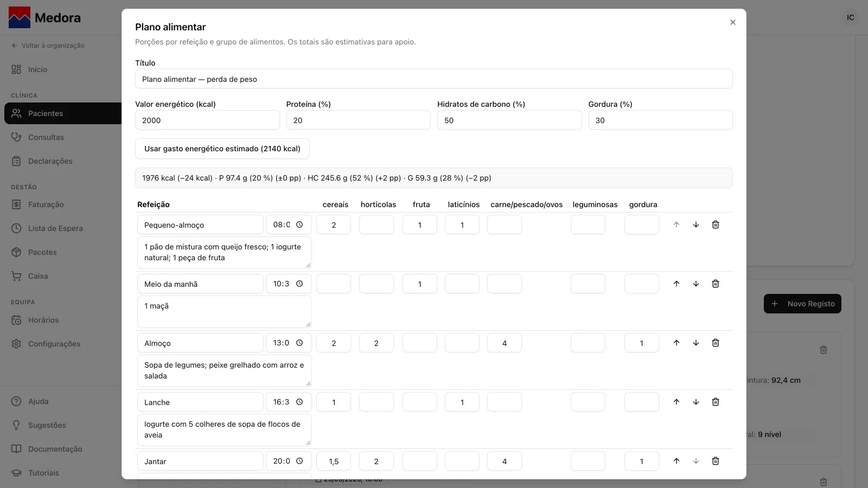Open clock picker for Jantar time

pyautogui.click(x=299, y=461)
